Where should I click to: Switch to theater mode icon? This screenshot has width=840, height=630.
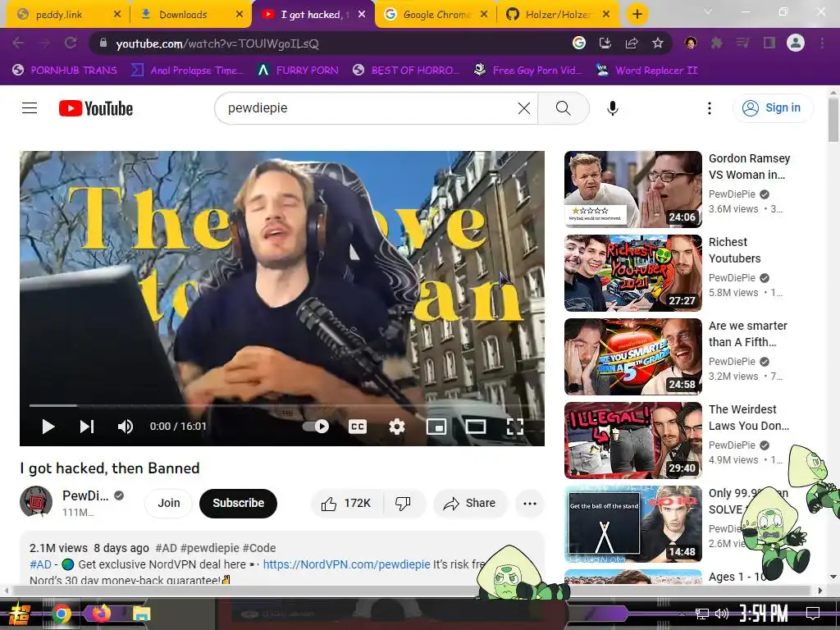click(476, 427)
